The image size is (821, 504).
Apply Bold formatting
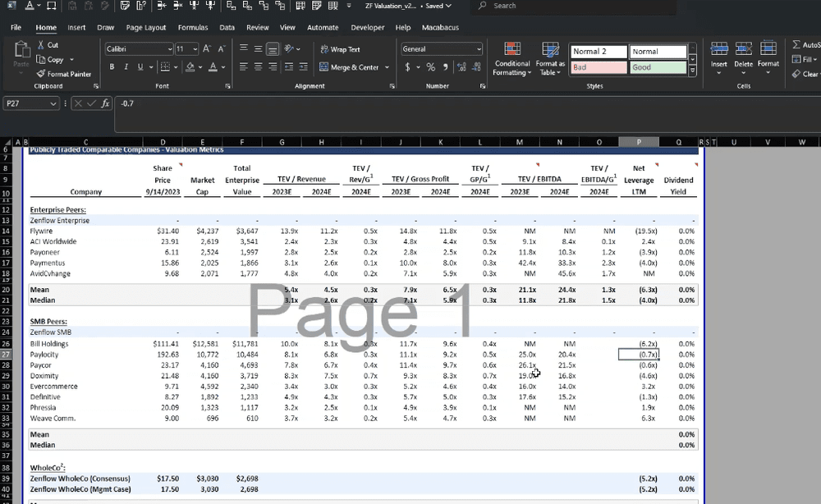tap(112, 67)
